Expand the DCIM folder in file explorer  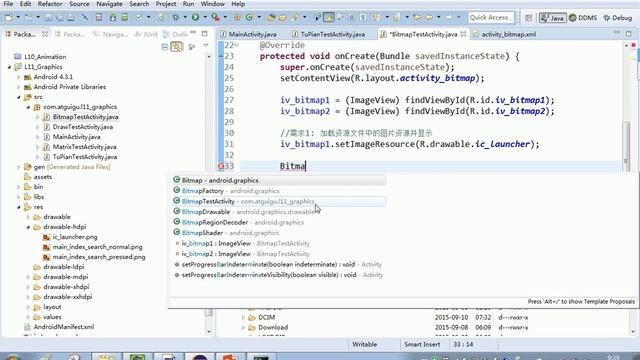[x=243, y=318]
